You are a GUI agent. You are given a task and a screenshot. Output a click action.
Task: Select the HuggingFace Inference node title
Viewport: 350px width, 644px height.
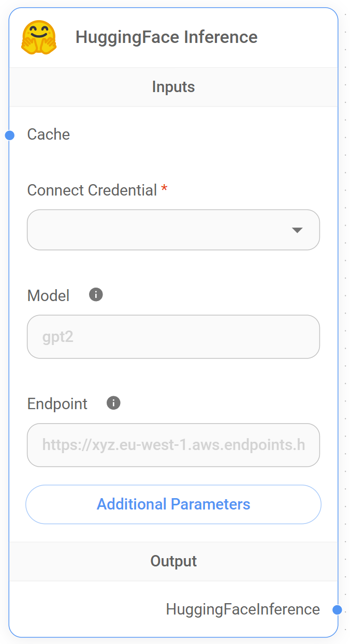pyautogui.click(x=166, y=37)
